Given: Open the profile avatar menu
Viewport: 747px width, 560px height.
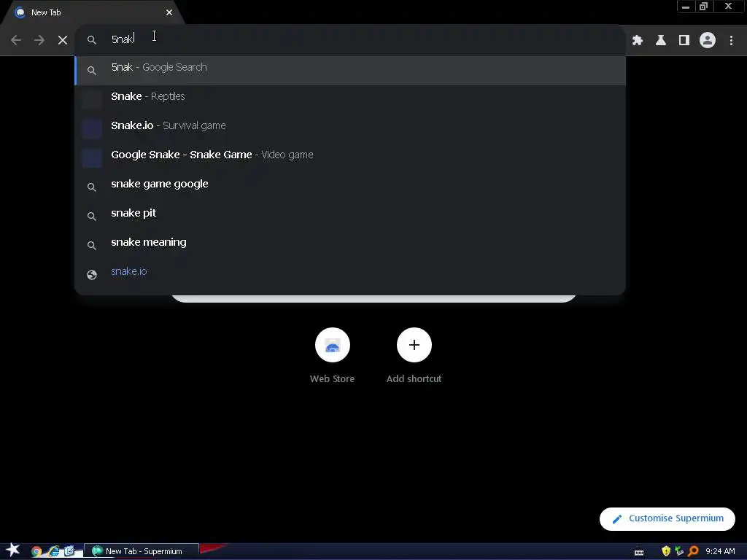Looking at the screenshot, I should 708,40.
